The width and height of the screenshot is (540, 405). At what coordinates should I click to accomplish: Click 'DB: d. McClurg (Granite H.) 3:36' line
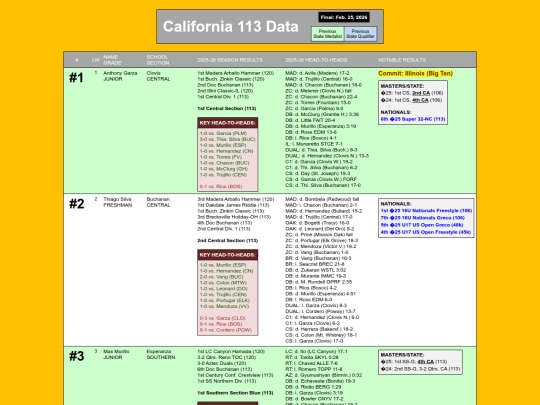point(322,114)
